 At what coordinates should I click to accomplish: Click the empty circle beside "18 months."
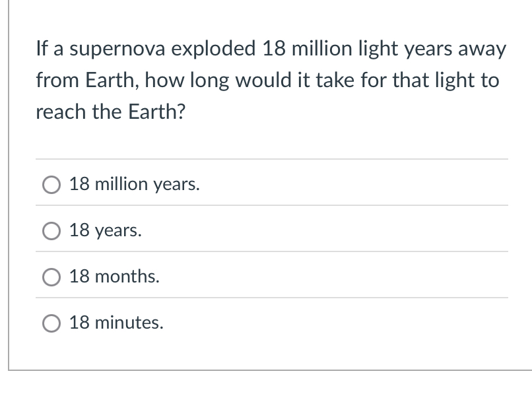[x=51, y=277]
